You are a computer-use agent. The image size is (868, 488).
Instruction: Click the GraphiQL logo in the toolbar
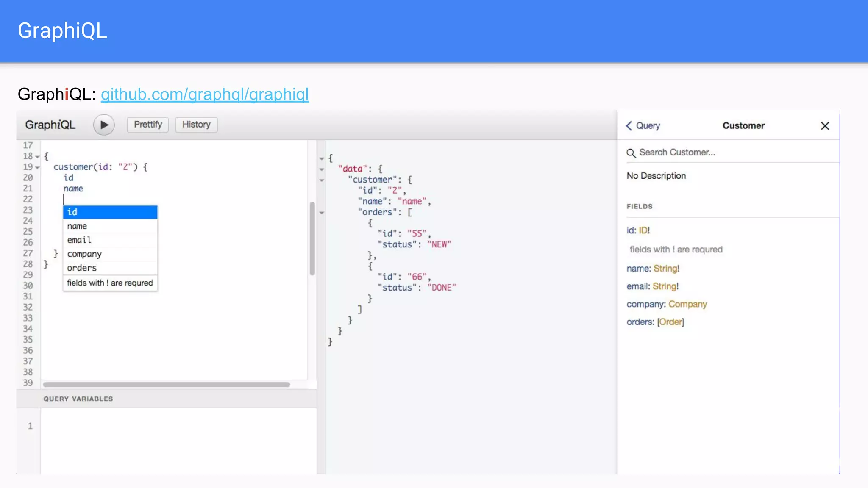(50, 125)
